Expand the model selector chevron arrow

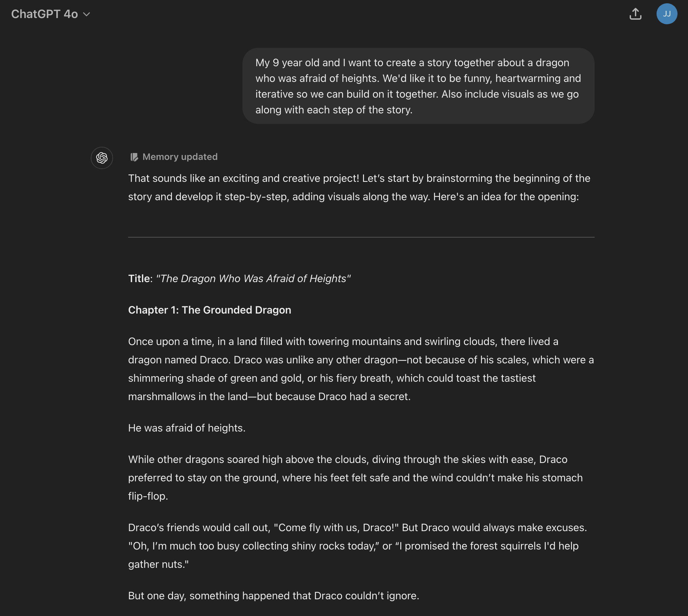(86, 14)
